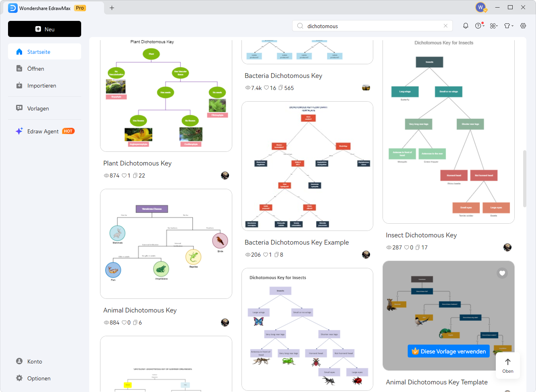The width and height of the screenshot is (536, 392).
Task: Open author avatar of Insect Dichotomous Key
Action: tap(507, 247)
